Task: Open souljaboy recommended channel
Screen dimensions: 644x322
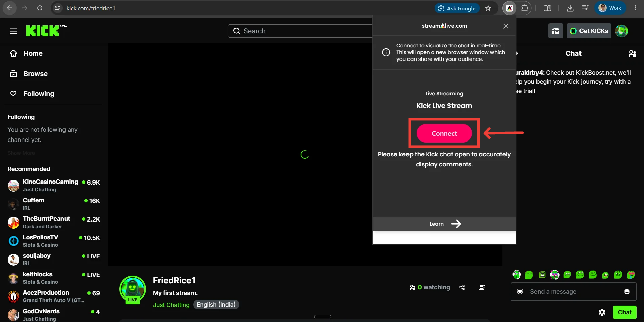Action: pyautogui.click(x=54, y=259)
